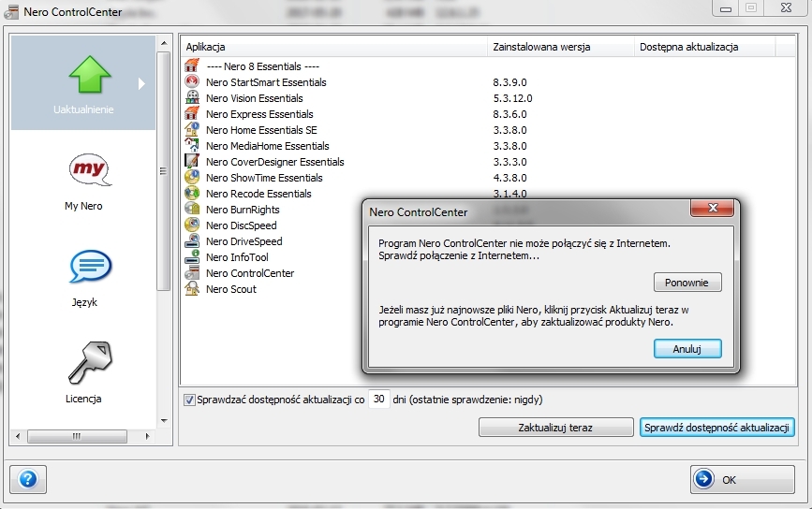Click the Nero Home Essentials SE icon
This screenshot has width=812, height=509.
tap(192, 129)
